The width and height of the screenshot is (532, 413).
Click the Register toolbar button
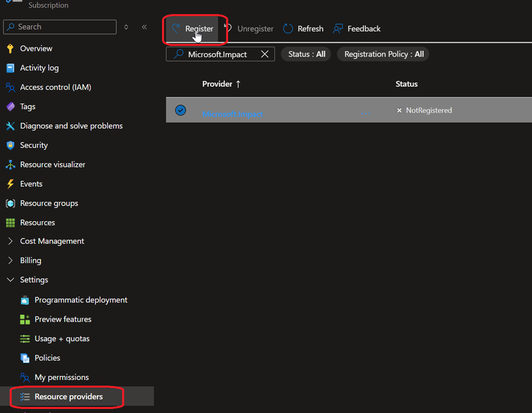pos(192,29)
